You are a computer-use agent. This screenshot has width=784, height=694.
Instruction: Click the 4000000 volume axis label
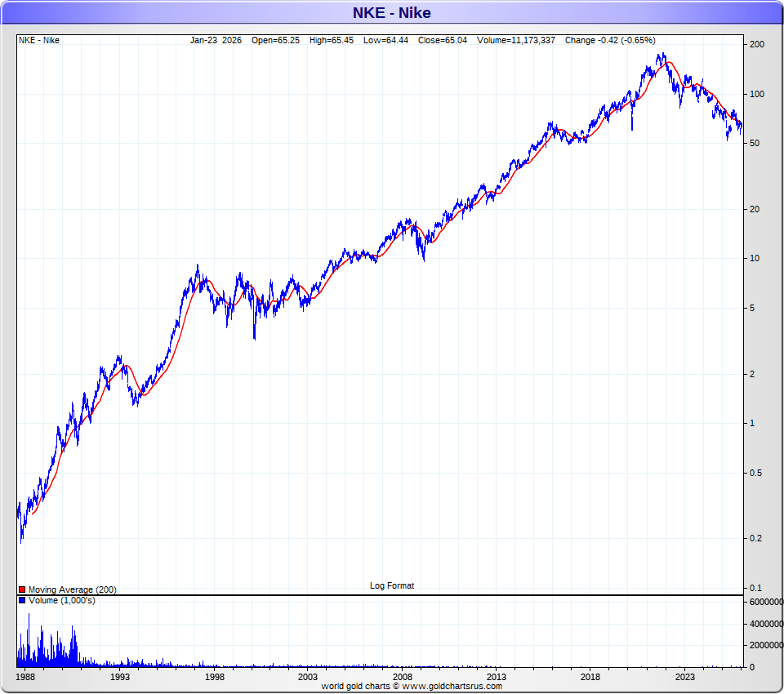tap(766, 624)
